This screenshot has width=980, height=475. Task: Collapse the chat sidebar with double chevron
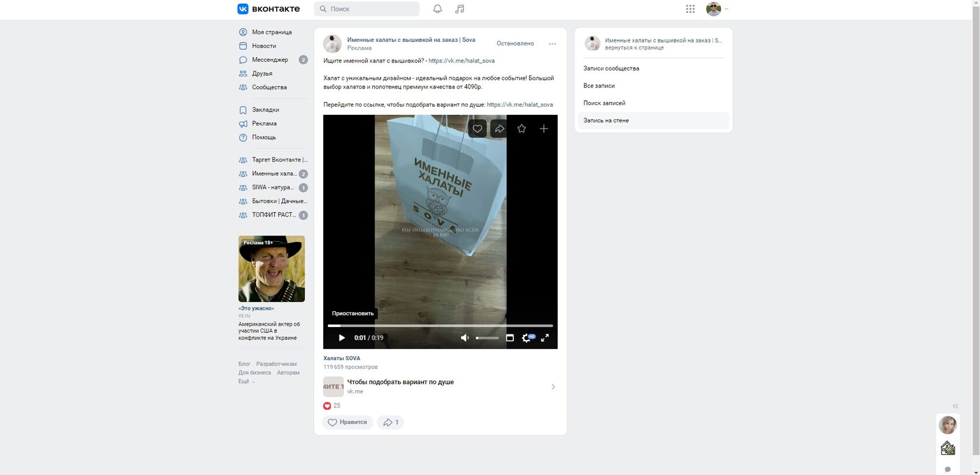955,406
